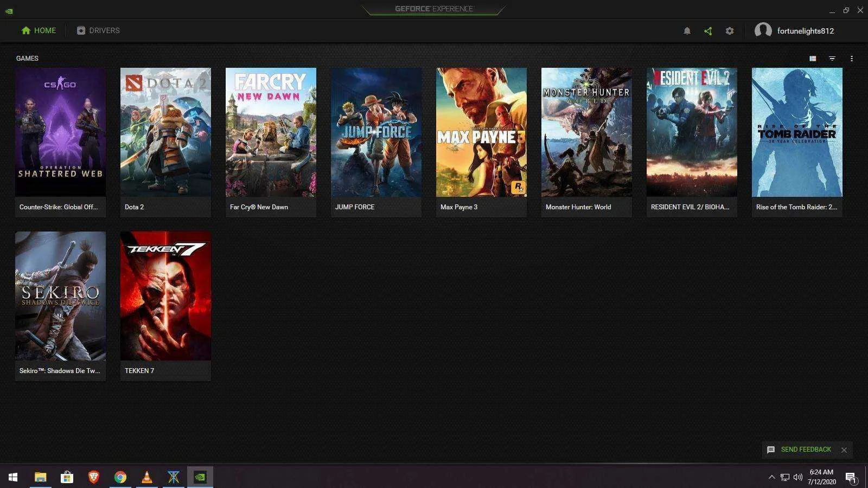Click the 'Counter-Strike: Global Off...' title
This screenshot has width=868, height=488.
(59, 207)
